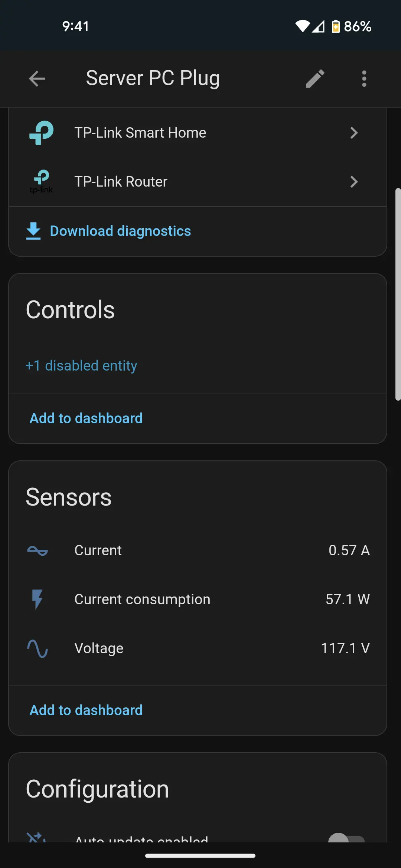Tap the Current consumption lightning icon
The image size is (401, 868).
[38, 599]
